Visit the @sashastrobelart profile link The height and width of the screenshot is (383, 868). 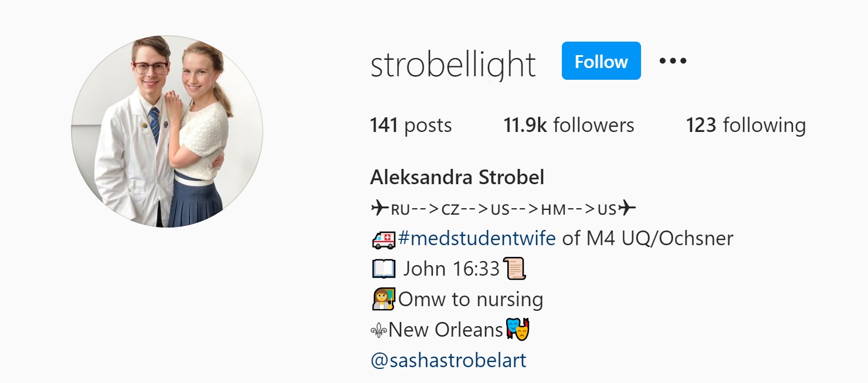[449, 360]
